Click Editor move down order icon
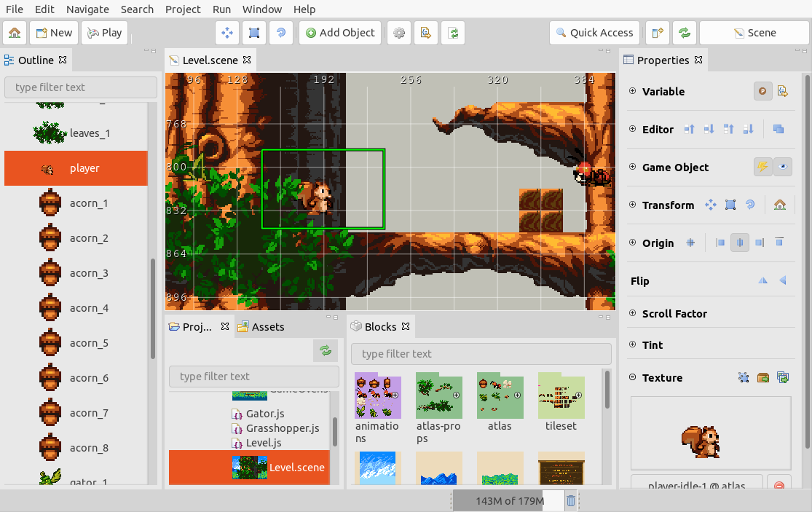 709,130
